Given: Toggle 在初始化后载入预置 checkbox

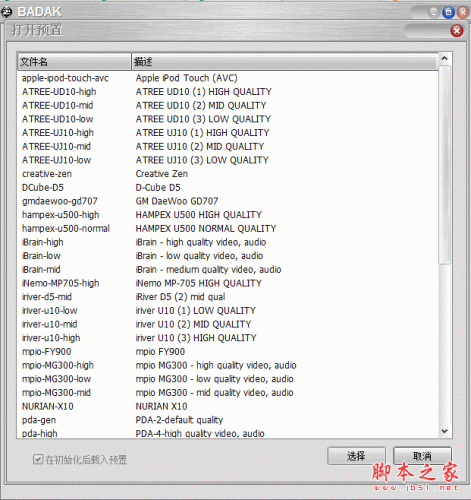Looking at the screenshot, I should 38,459.
